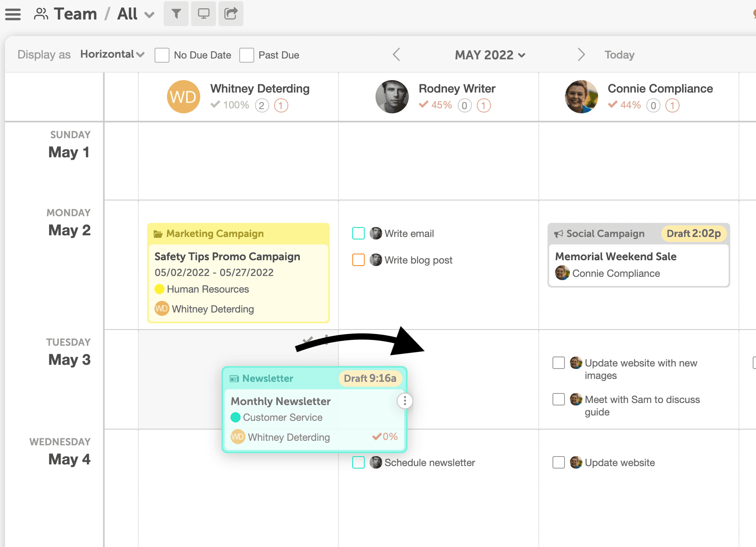Click the Team people icon
The height and width of the screenshot is (547, 756).
tap(41, 14)
